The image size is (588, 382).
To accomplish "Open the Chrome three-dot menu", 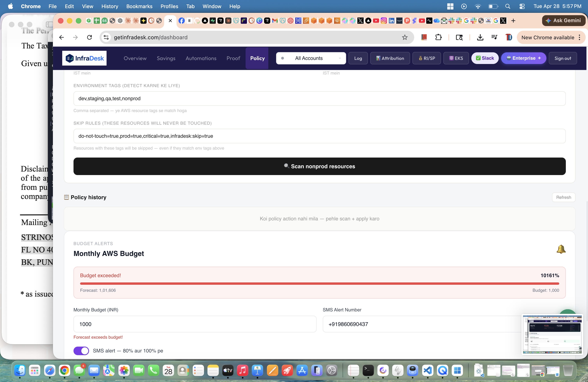I will [579, 37].
